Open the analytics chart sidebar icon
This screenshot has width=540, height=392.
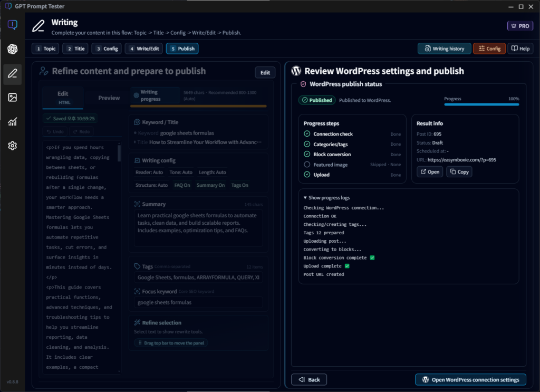12,122
